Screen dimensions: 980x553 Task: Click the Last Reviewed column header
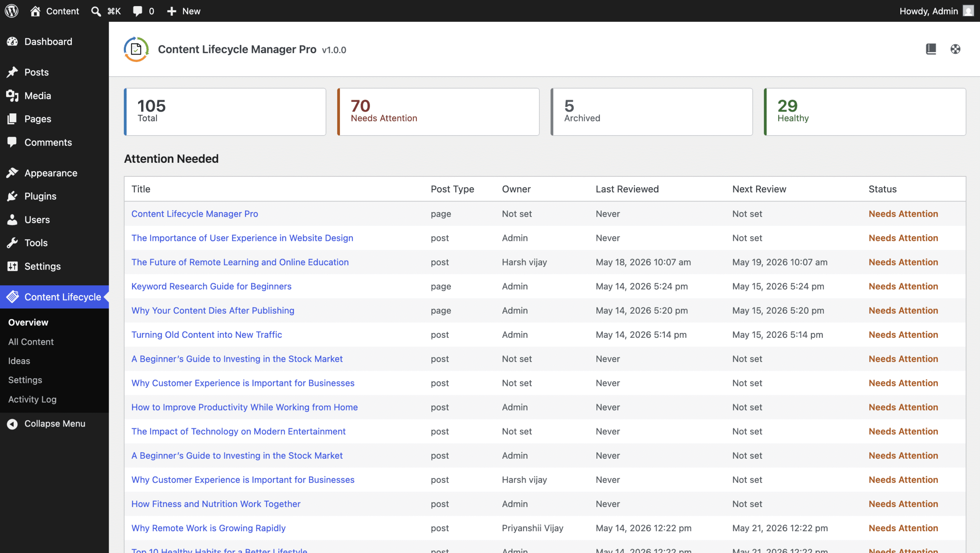tap(627, 189)
